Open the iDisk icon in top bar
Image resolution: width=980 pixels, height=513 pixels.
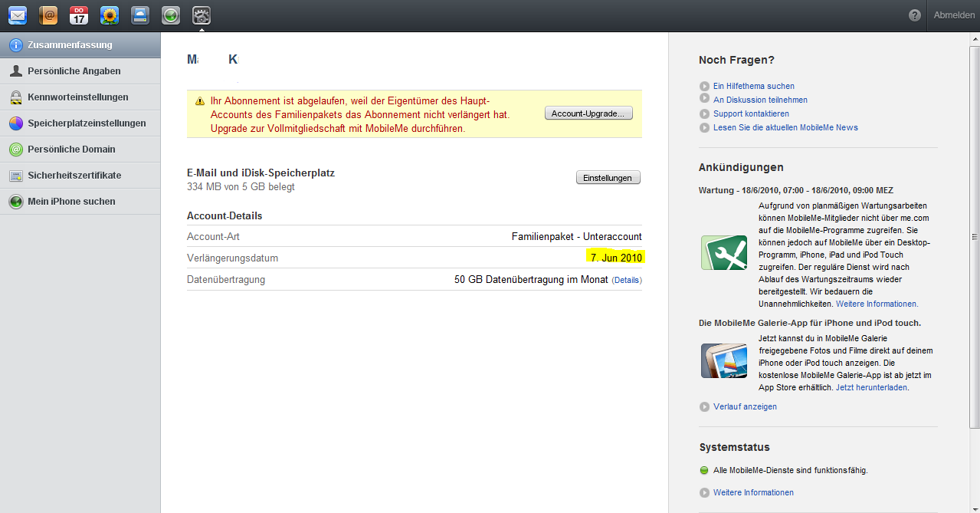pyautogui.click(x=140, y=15)
